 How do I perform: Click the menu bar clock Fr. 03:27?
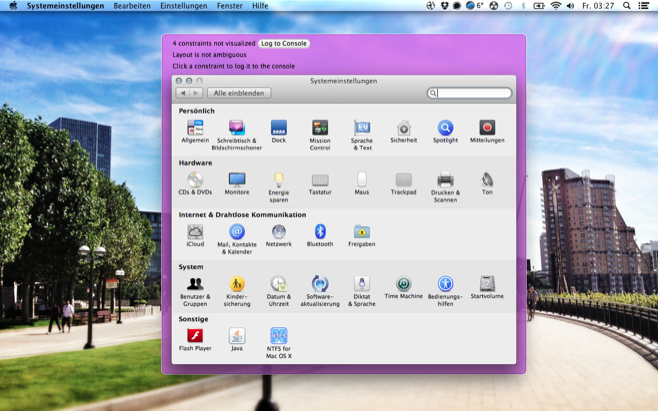[x=598, y=6]
